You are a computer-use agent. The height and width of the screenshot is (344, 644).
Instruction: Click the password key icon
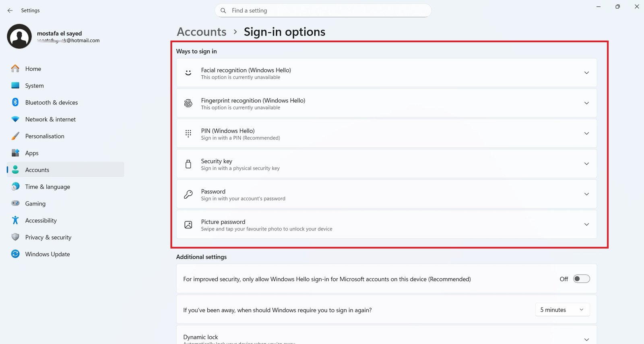[x=188, y=195]
